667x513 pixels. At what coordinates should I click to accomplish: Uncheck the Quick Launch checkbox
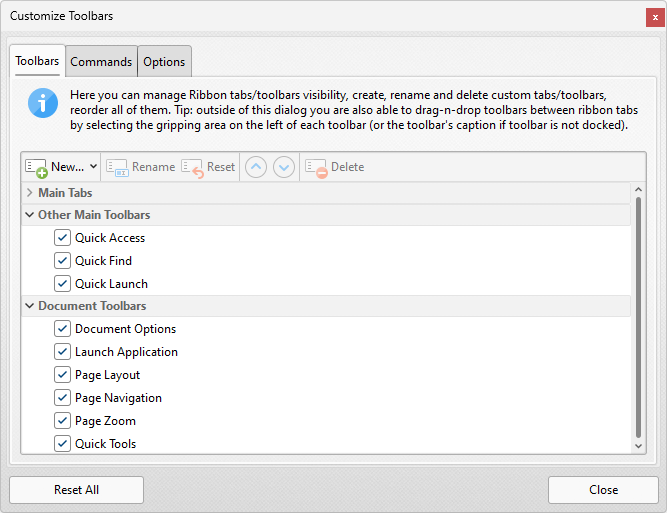[x=62, y=283]
